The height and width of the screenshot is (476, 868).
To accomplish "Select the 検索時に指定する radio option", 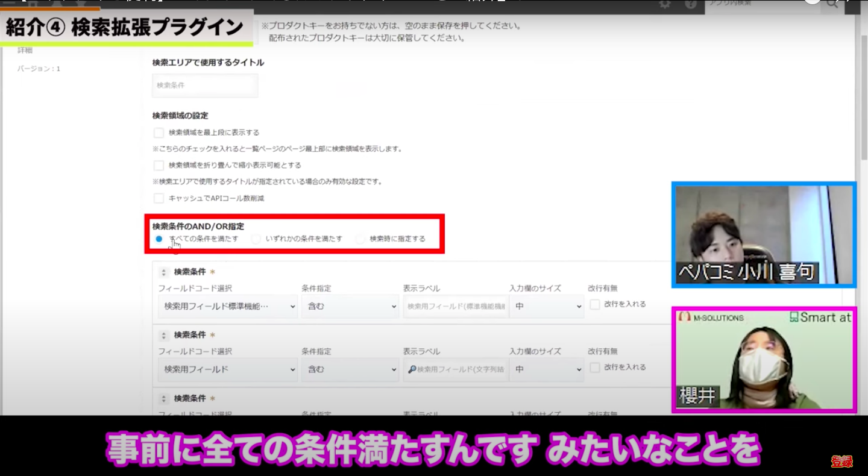I will (x=360, y=239).
